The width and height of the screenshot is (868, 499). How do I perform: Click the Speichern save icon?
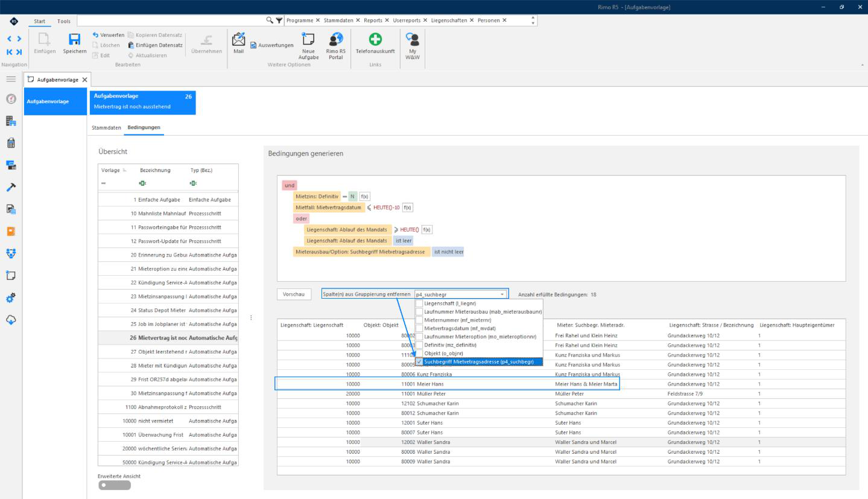tap(75, 40)
